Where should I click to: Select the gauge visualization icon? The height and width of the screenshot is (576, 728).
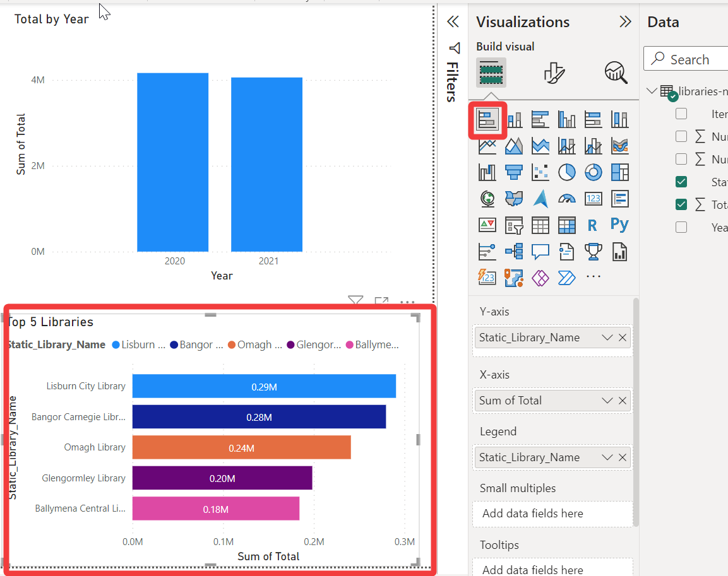pos(567,199)
